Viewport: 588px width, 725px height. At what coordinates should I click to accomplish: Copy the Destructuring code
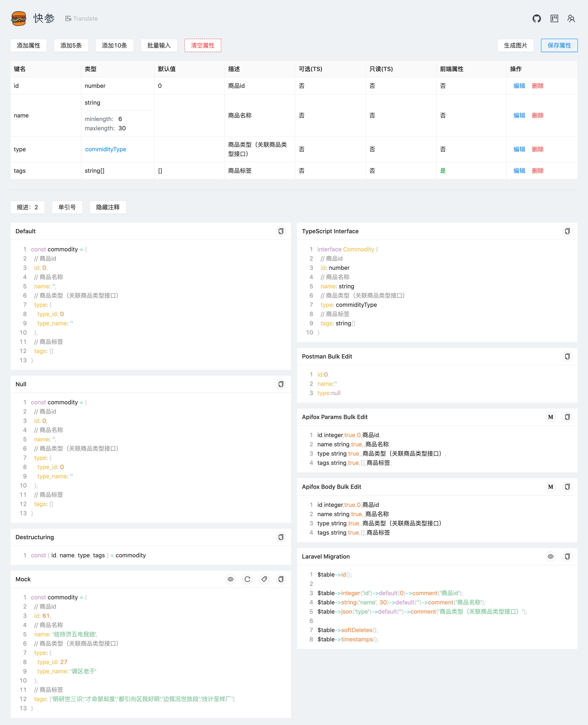coord(281,537)
